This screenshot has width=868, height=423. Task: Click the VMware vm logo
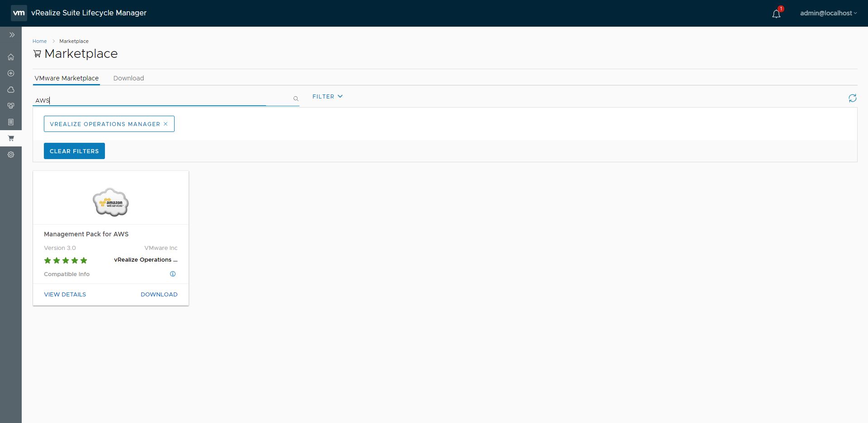click(19, 13)
